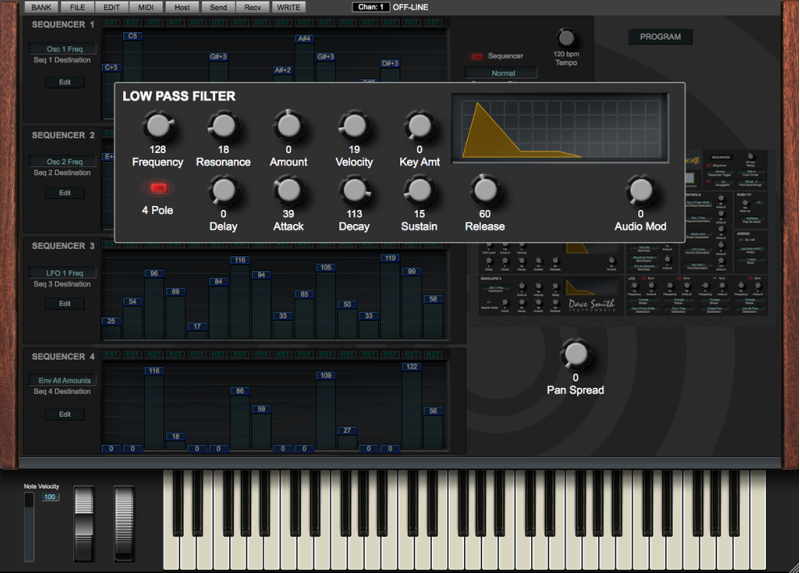Click the 120 bpm Tempo knob
Image resolution: width=800 pixels, height=573 pixels.
[x=566, y=39]
